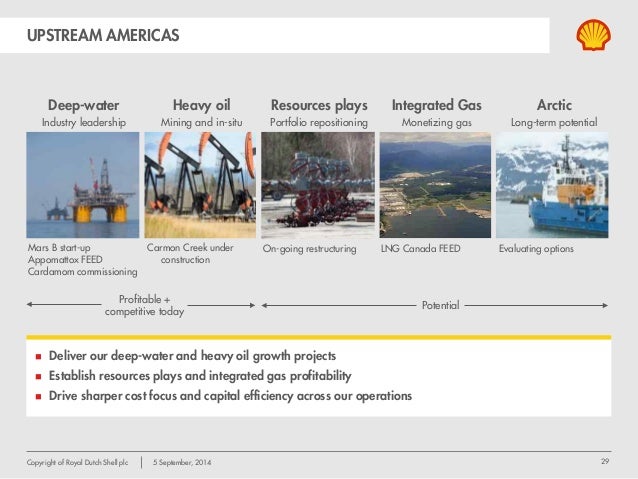Click the 'Heavy oil' heading
The image size is (638, 479).
[x=201, y=105]
